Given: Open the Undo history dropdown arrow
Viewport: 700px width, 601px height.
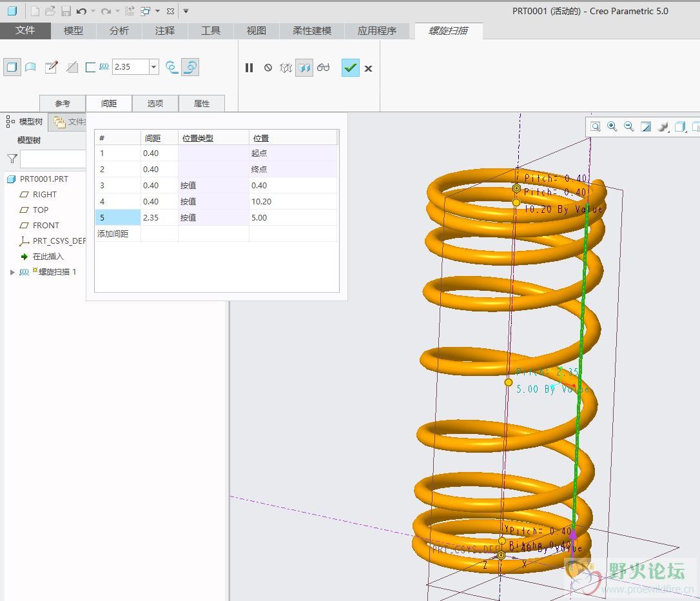Looking at the screenshot, I should [93, 11].
